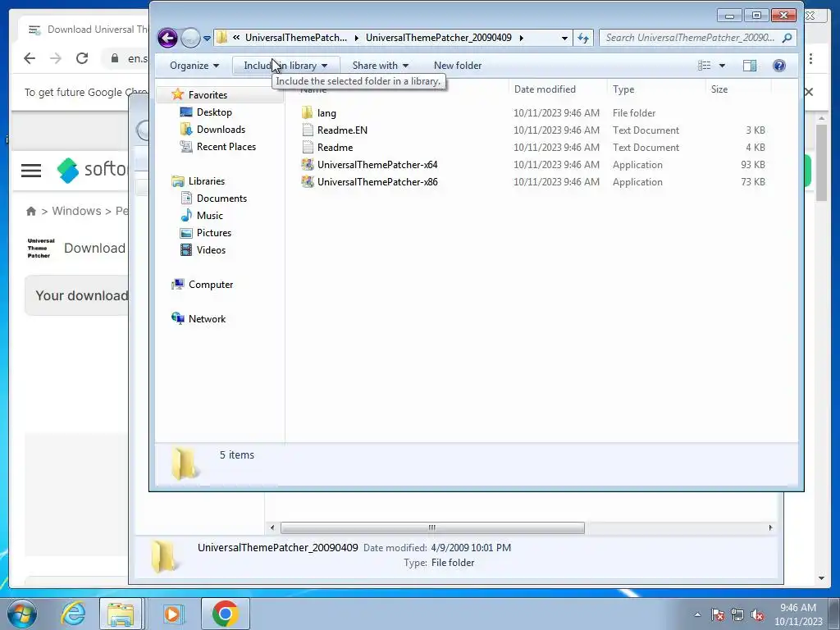Click the UniversalThemePatch... parent breadcrumb segment
The width and height of the screenshot is (840, 630).
click(295, 38)
